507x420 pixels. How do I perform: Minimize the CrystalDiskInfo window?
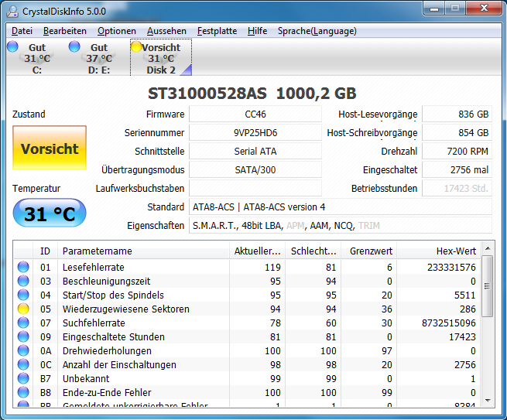tap(434, 8)
